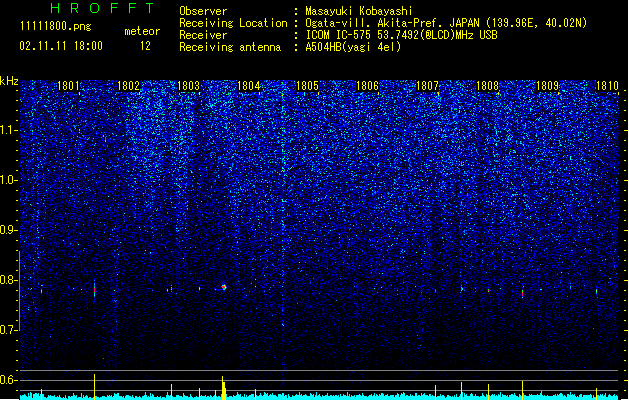Click the A504HB(yagi 4el) antenna text
Viewport: 629px width, 400px height.
pos(353,47)
